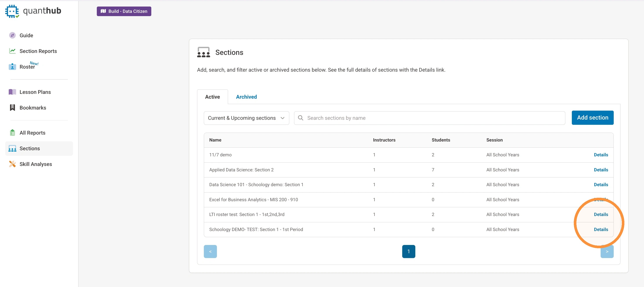Open Current & Upcoming sections dropdown
644x287 pixels.
[x=246, y=118]
